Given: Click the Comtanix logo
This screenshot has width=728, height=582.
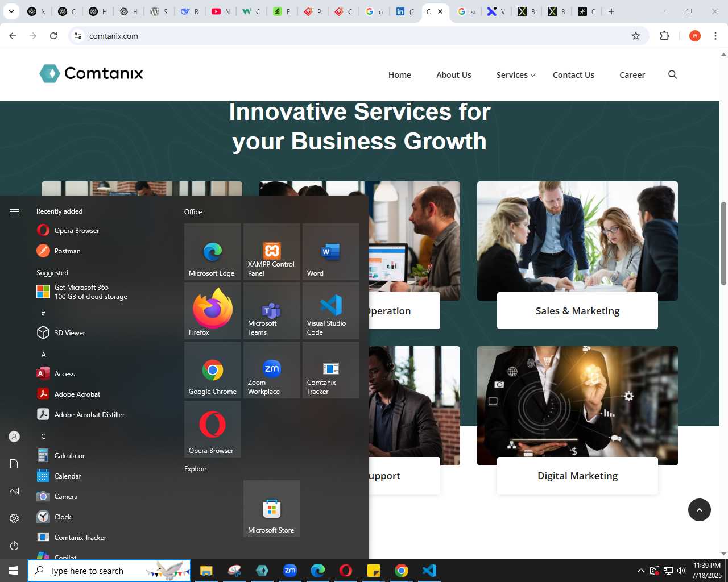Looking at the screenshot, I should point(91,73).
